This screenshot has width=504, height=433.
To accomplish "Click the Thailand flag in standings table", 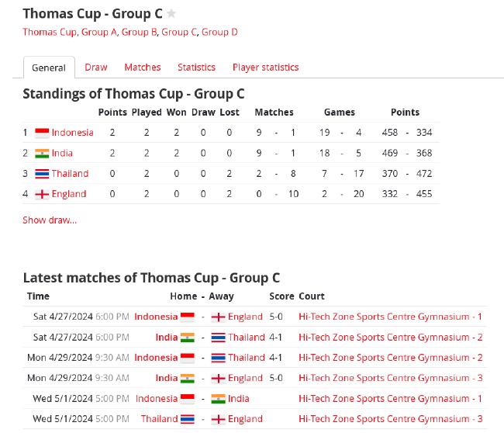I will point(42,174).
